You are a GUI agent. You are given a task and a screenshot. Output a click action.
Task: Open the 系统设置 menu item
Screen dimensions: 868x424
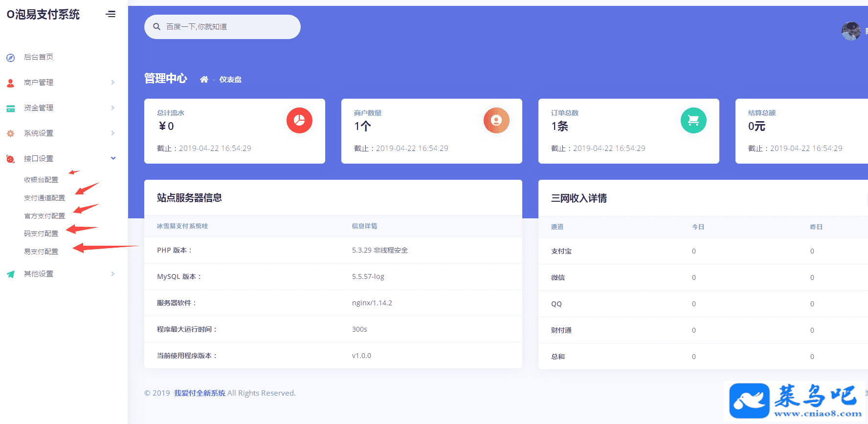click(39, 133)
